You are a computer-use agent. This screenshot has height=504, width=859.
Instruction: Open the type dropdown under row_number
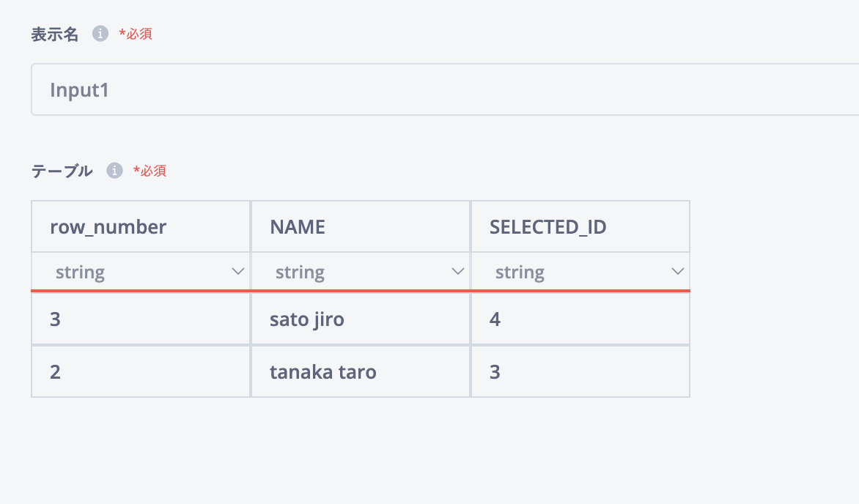click(141, 273)
